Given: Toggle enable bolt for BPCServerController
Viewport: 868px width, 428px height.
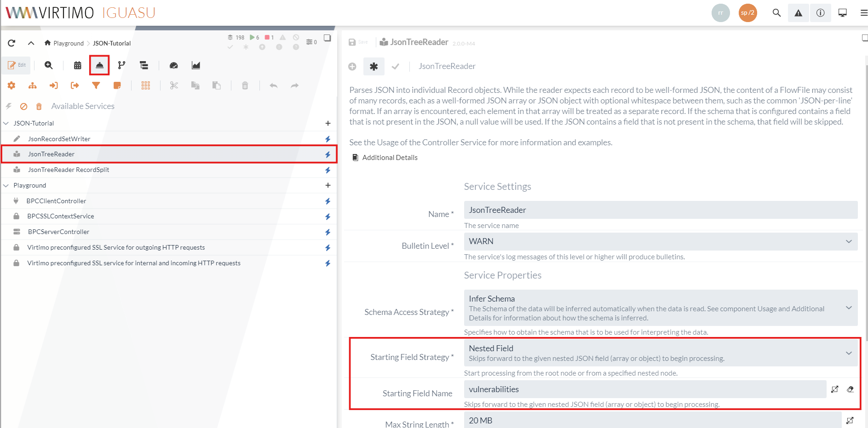Looking at the screenshot, I should coord(328,232).
